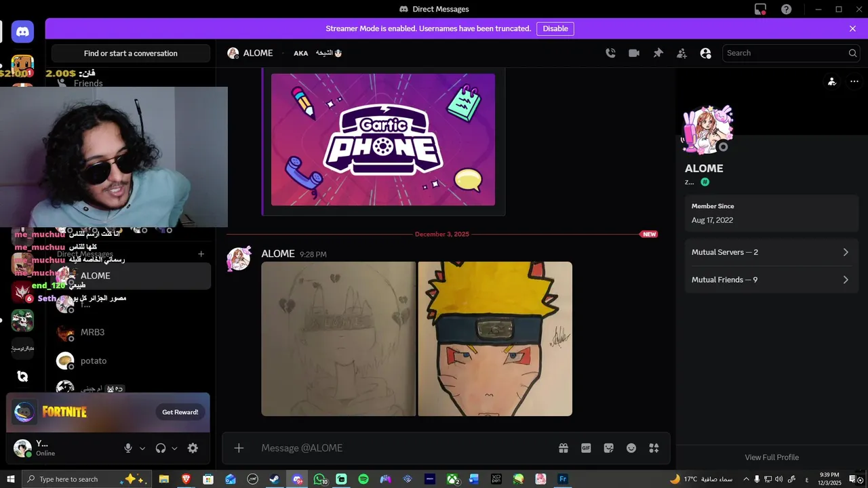This screenshot has height=488, width=868.
Task: Deafen audio with the headphones icon
Action: click(161, 448)
